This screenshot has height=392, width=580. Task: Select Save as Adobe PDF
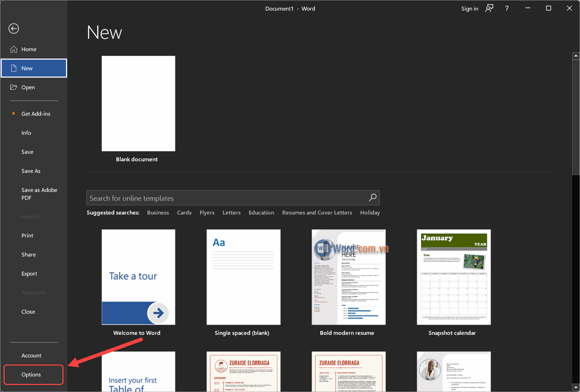pyautogui.click(x=34, y=194)
